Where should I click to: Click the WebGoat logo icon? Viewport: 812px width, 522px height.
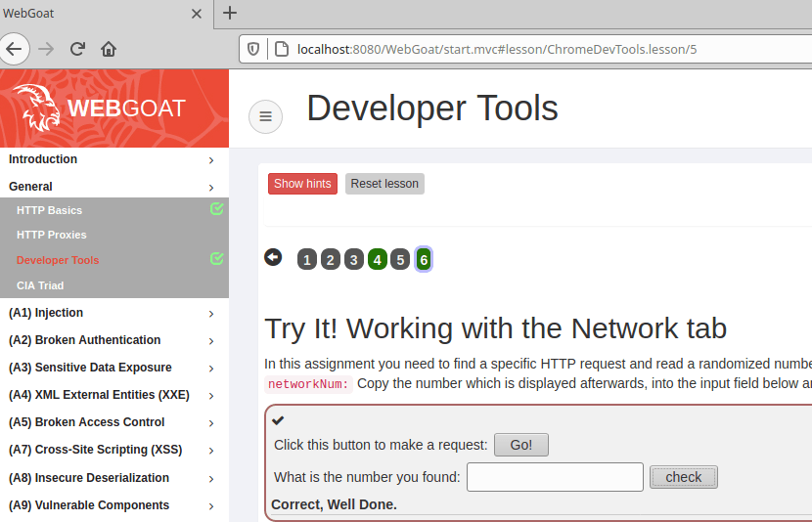[x=37, y=108]
